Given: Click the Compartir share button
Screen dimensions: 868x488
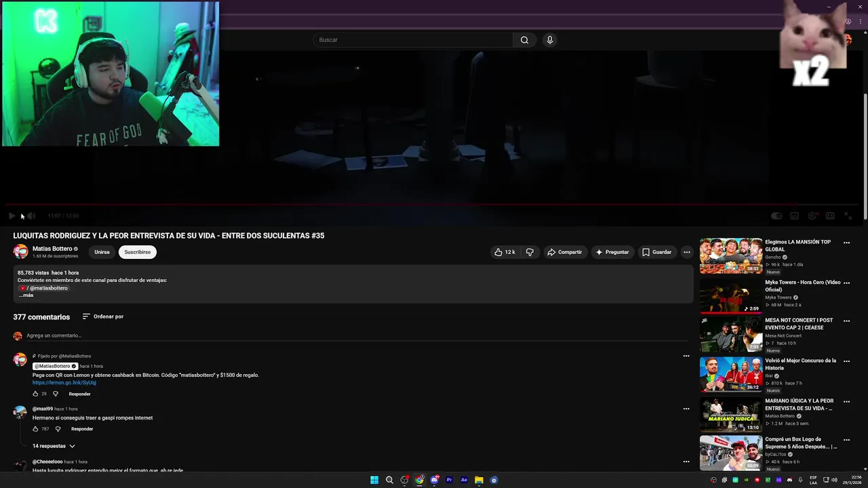Looking at the screenshot, I should [565, 252].
